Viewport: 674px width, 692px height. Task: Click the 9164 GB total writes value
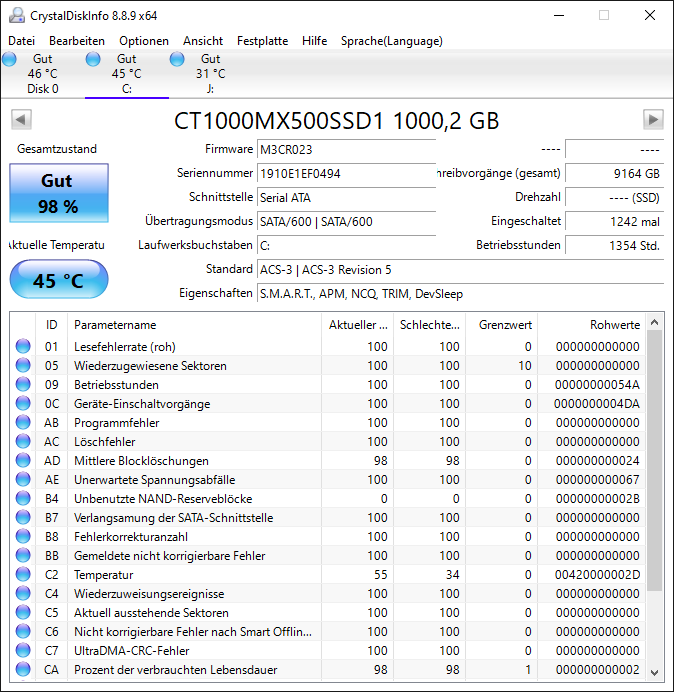point(614,173)
